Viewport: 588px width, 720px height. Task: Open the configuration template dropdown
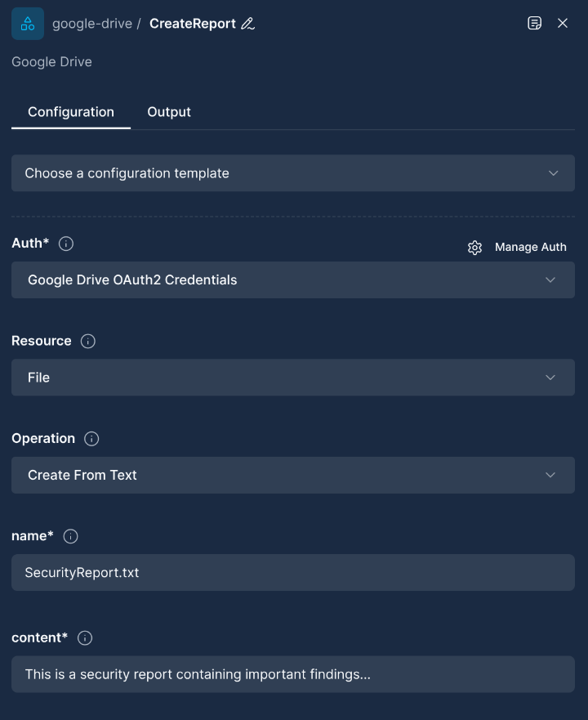[x=293, y=173]
